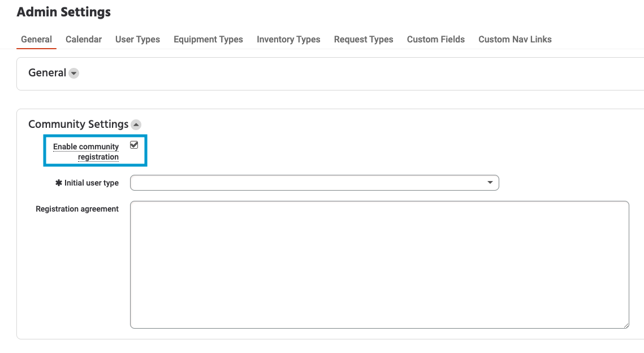Viewport: 644px width, 353px height.
Task: Click the General section heading text
Action: tap(47, 73)
